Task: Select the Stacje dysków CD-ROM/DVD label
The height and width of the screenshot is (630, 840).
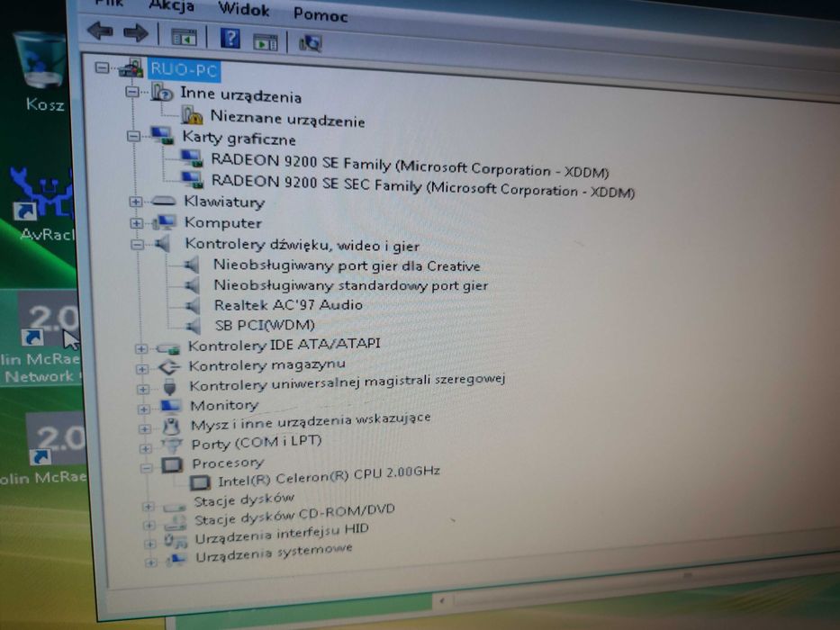Action: (294, 514)
